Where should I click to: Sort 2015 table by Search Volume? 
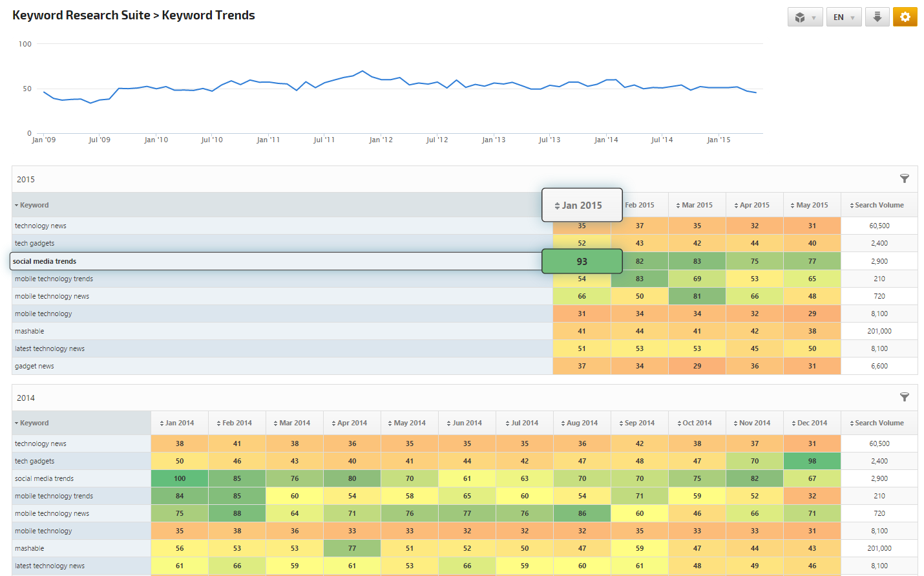click(879, 205)
